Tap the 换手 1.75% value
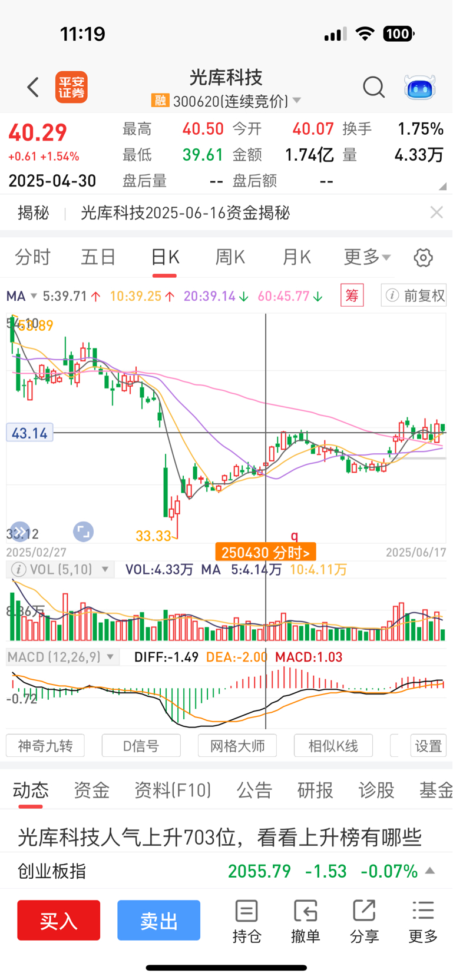 pos(420,129)
